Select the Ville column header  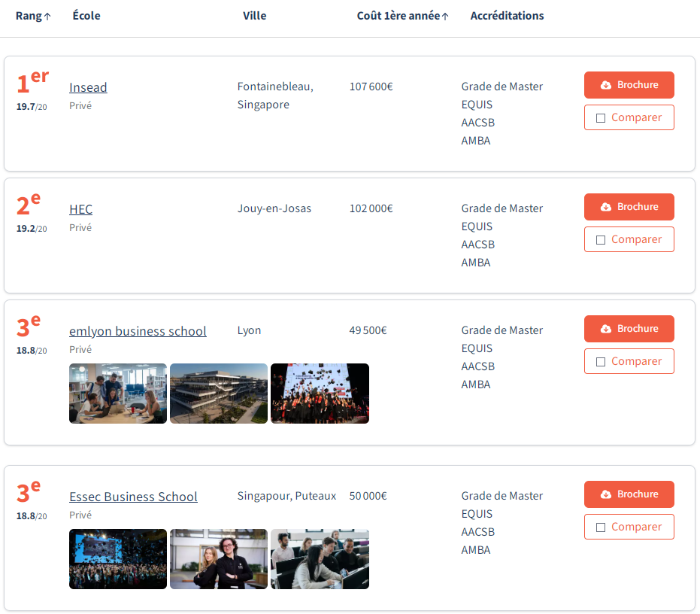click(x=254, y=16)
